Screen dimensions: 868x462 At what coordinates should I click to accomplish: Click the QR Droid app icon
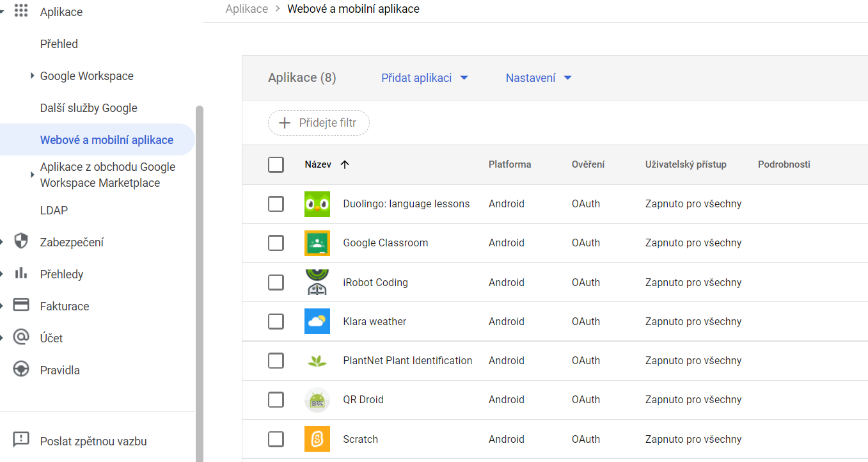317,400
